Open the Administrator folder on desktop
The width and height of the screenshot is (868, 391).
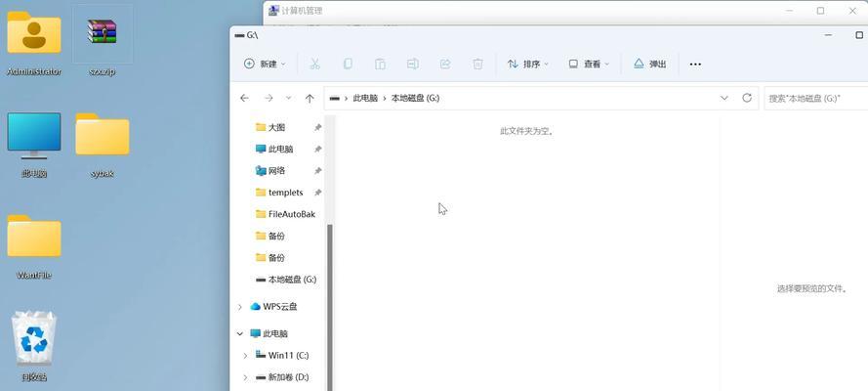pos(34,41)
